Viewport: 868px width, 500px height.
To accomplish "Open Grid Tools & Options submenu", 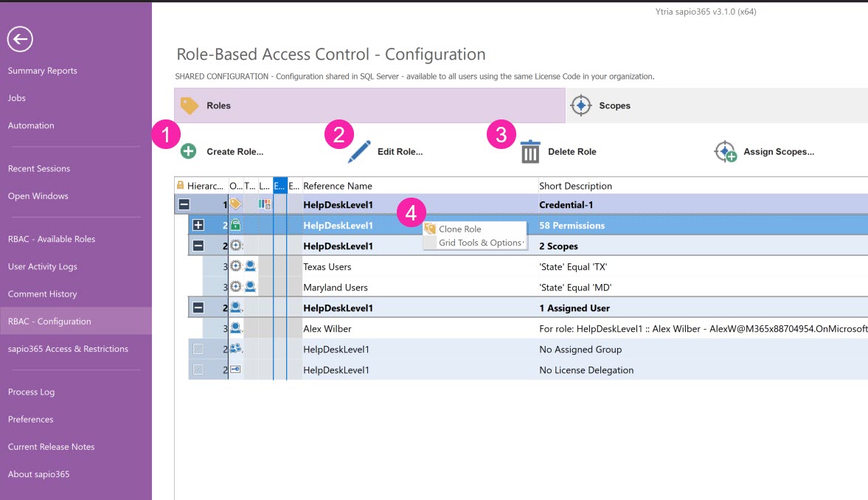I will point(479,243).
